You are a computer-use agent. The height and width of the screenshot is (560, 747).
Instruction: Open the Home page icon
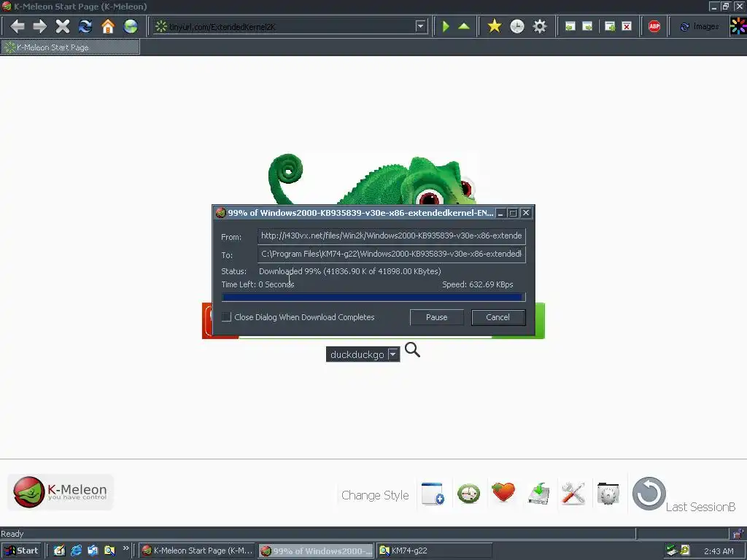coord(108,26)
